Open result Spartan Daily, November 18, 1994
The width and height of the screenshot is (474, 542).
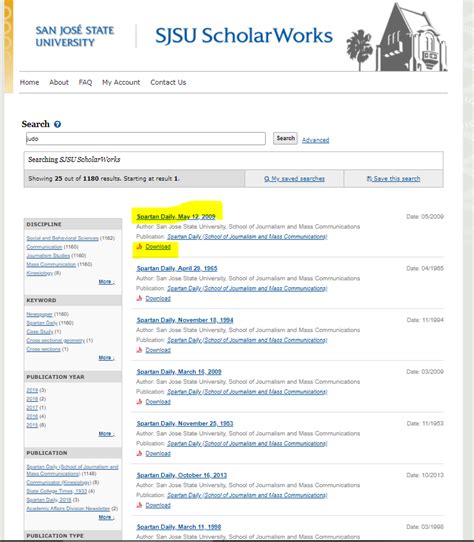tap(185, 320)
